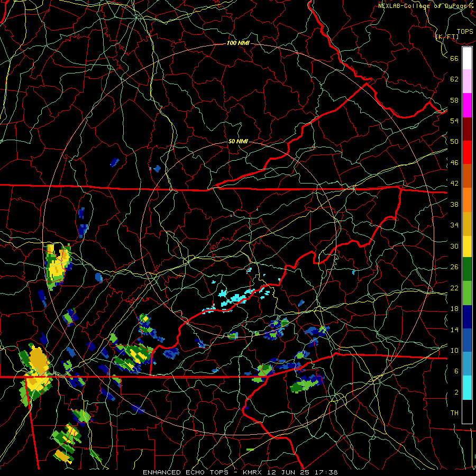
Task: Click the 6 value on the scale
Action: [x=456, y=371]
